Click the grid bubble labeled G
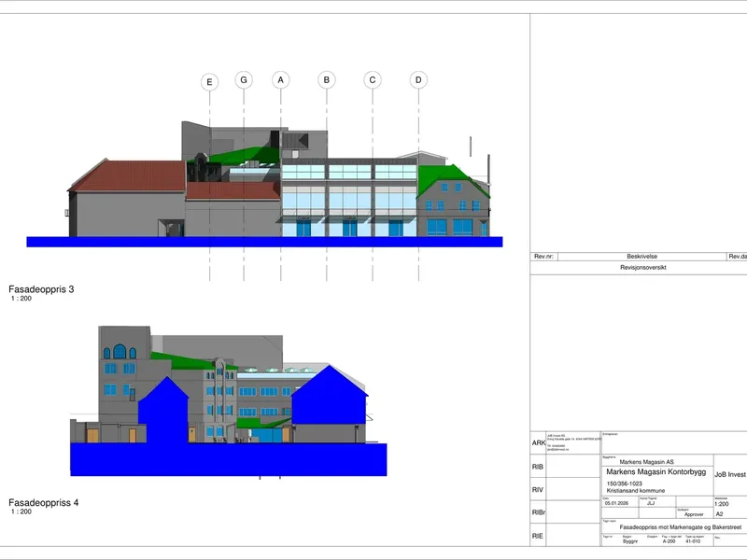Image resolution: width=747 pixels, height=560 pixels. coord(244,80)
